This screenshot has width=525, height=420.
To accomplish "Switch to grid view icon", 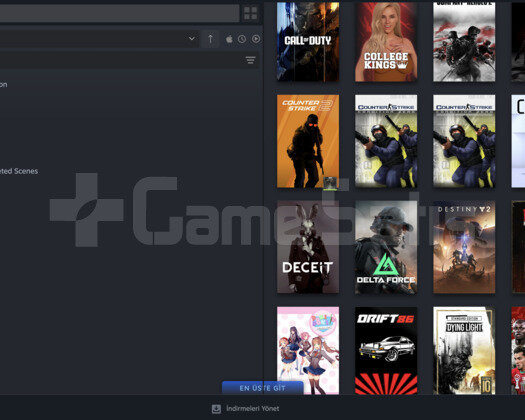I will tap(250, 13).
